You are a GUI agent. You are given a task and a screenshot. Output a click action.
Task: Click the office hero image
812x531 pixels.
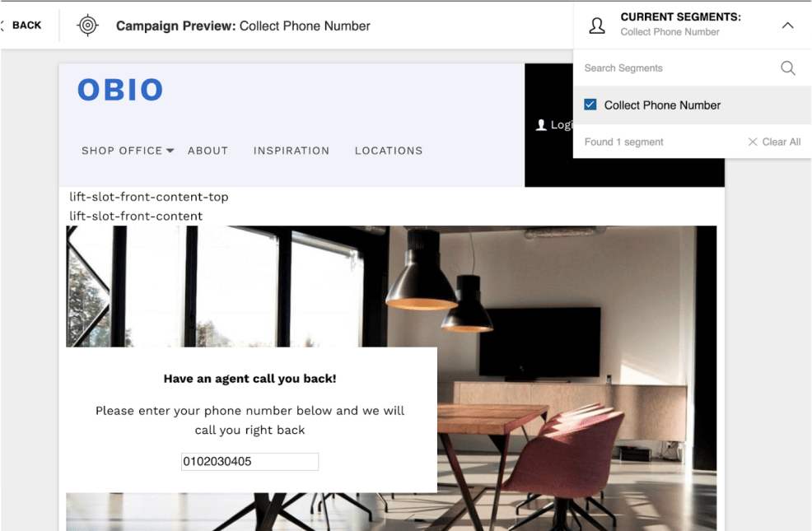pos(518,310)
